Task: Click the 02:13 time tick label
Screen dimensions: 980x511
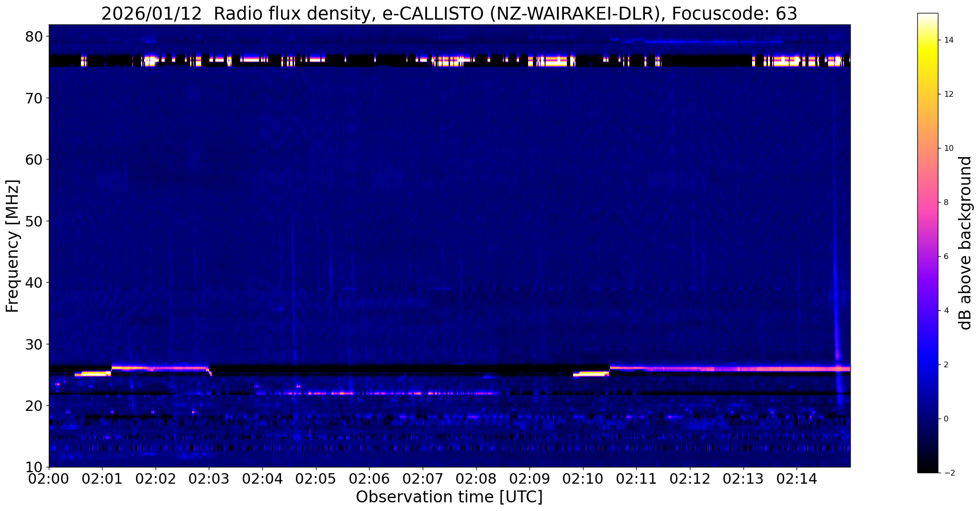Action: 743,478
